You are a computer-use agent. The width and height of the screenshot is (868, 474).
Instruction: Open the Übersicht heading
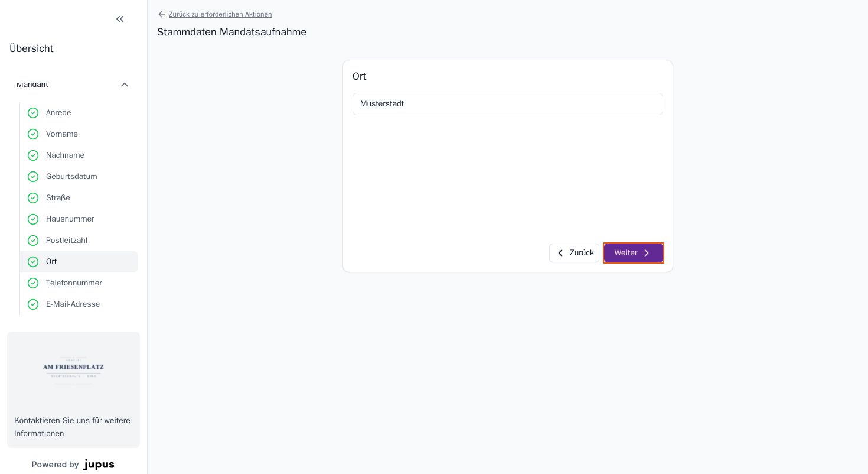tap(31, 48)
